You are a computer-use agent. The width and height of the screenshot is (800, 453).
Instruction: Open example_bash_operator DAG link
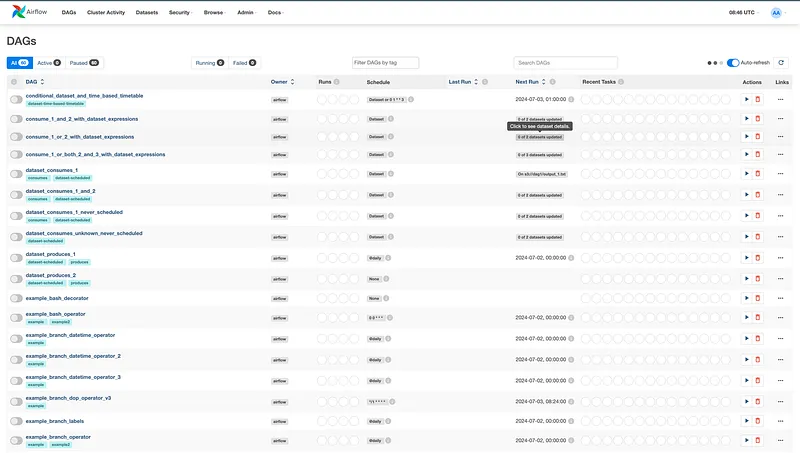[56, 314]
